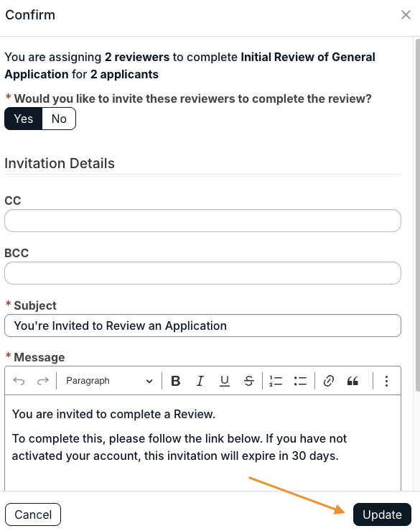This screenshot has width=420, height=531.
Task: Apply bold formatting to message text
Action: 176,381
